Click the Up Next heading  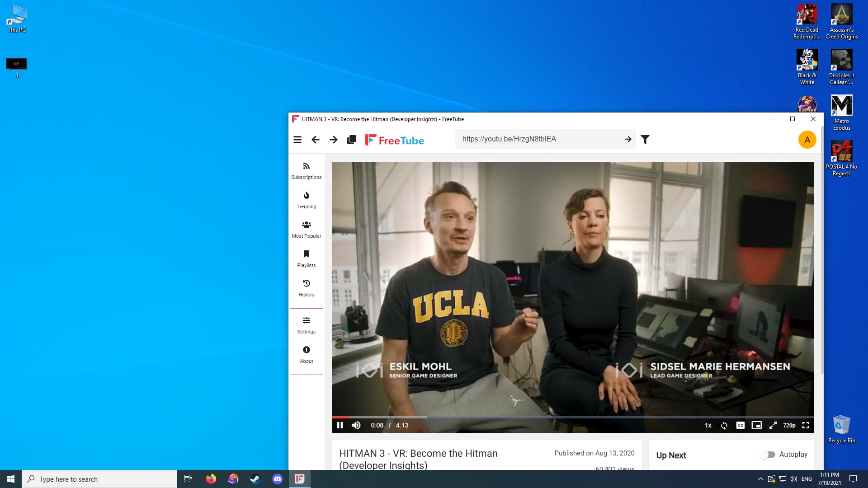coord(671,455)
